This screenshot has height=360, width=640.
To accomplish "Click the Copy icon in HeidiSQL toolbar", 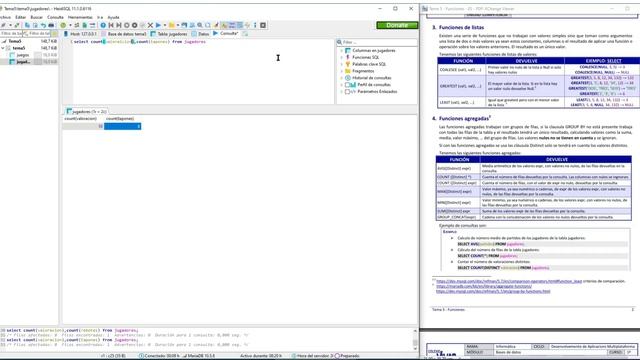I will click(27, 25).
